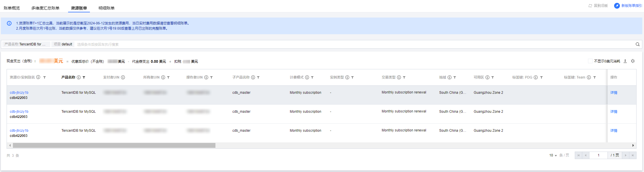Screen dimensions: 644x172
Task: Click the scrollbar left arrow
Action: [10, 146]
